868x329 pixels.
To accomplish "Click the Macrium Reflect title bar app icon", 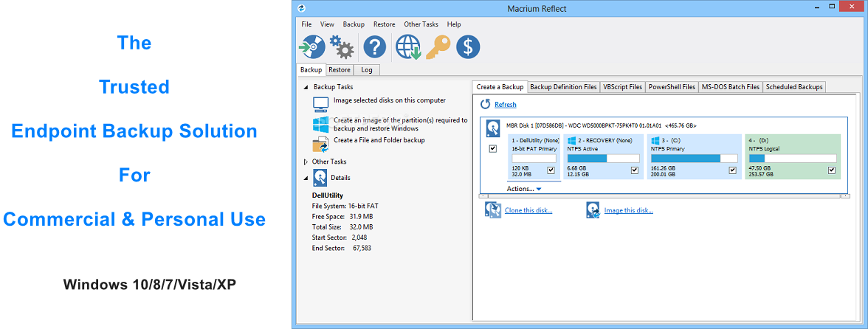I will tap(301, 8).
